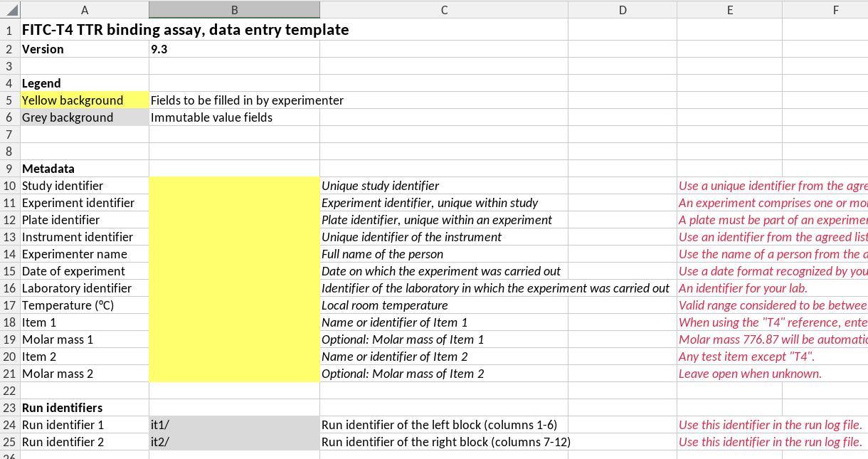Click the yellow Temperature input cell
The height and width of the screenshot is (459, 868).
234,305
